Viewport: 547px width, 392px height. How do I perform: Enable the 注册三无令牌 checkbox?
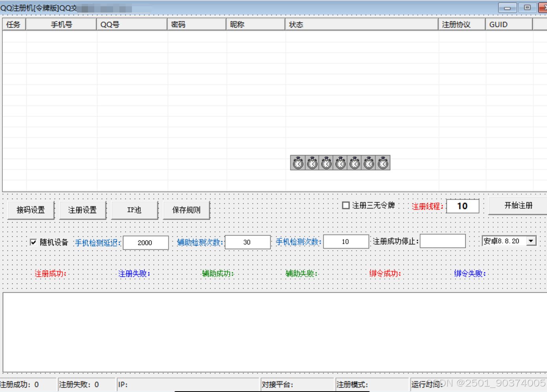tap(346, 205)
